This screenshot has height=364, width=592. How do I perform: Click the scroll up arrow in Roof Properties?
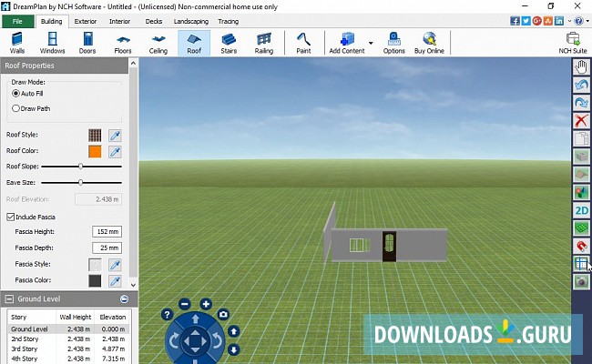click(x=133, y=63)
